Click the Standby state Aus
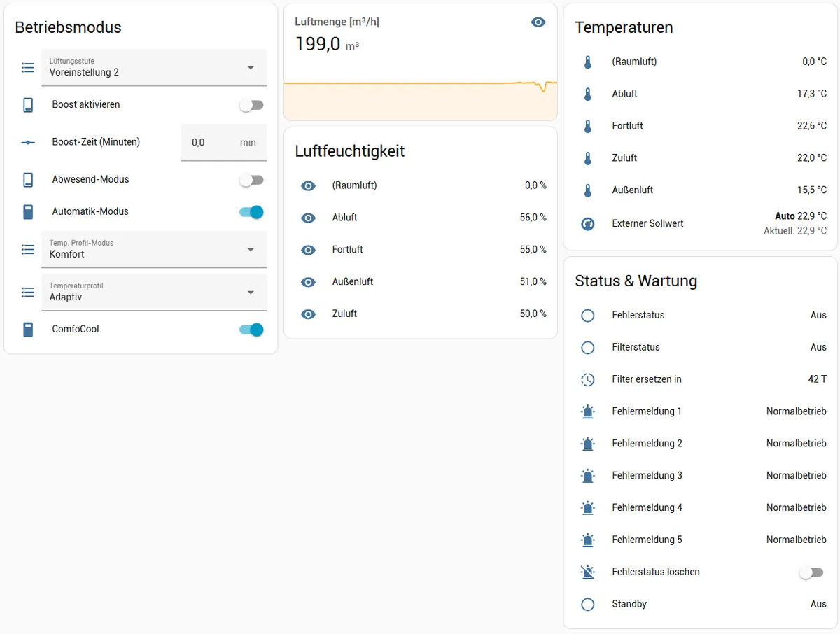Screen dimensions: 840x634 (x=818, y=604)
